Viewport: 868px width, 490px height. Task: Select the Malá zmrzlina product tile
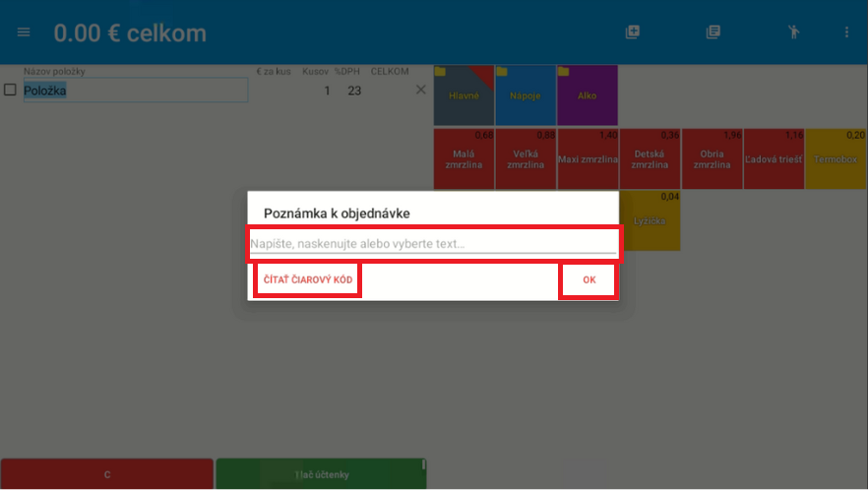click(x=464, y=158)
